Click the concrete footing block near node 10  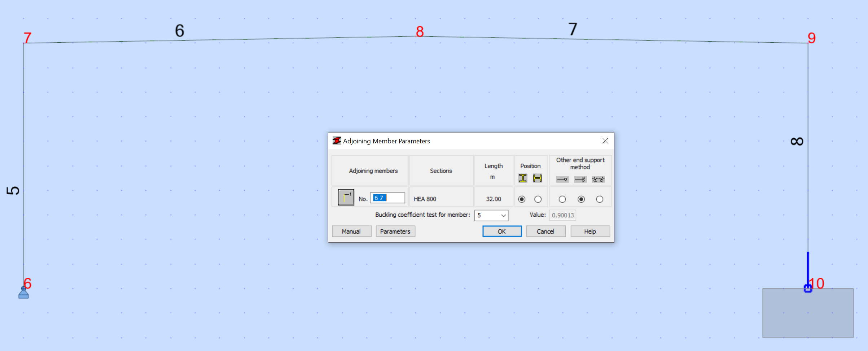pyautogui.click(x=807, y=313)
